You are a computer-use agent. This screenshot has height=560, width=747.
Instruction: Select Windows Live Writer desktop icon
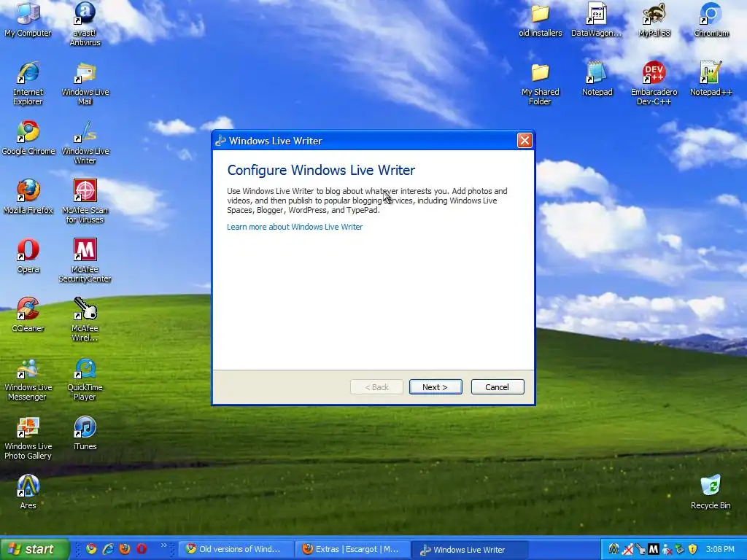click(85, 142)
